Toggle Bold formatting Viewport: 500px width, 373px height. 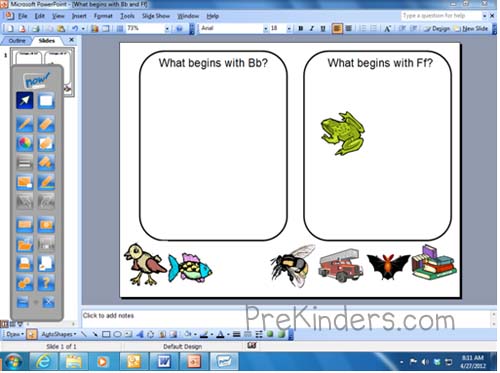pyautogui.click(x=300, y=29)
